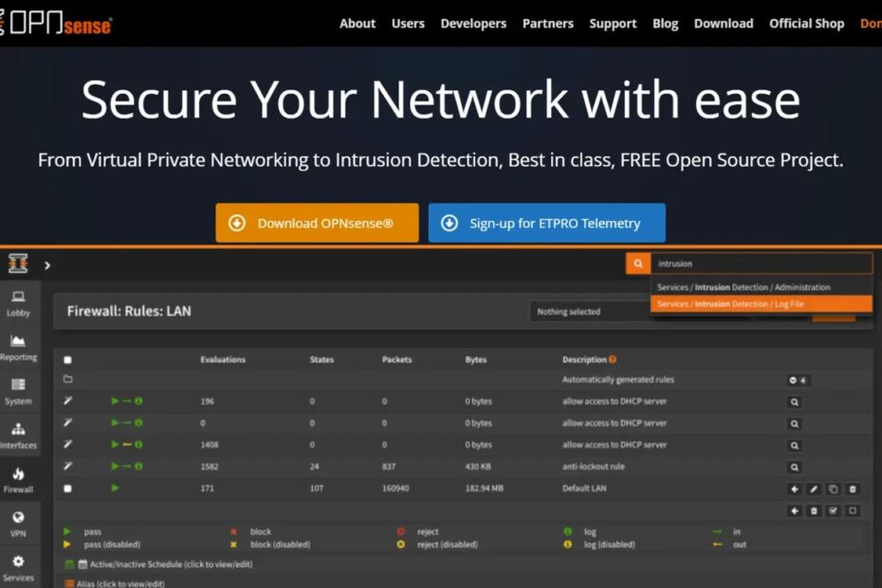Click the Download OPNsense® button
882x588 pixels.
click(317, 223)
